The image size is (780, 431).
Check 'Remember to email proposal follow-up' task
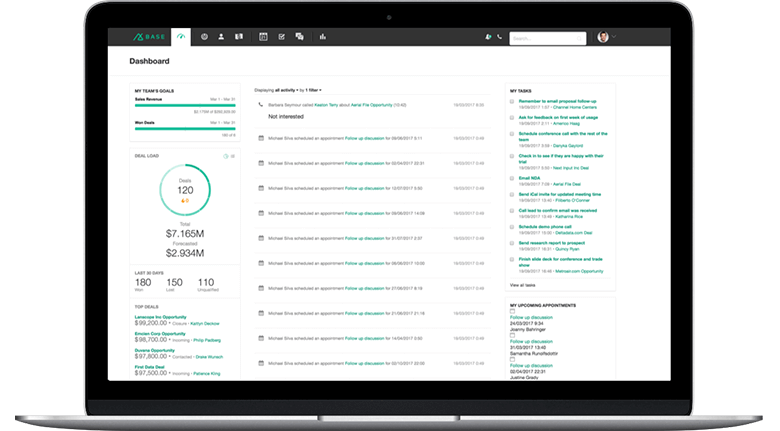[x=512, y=102]
